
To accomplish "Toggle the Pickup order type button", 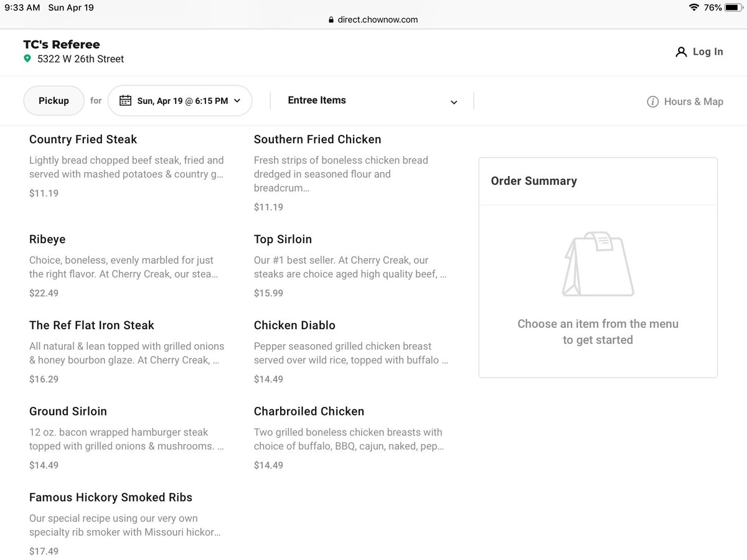I will (x=54, y=100).
